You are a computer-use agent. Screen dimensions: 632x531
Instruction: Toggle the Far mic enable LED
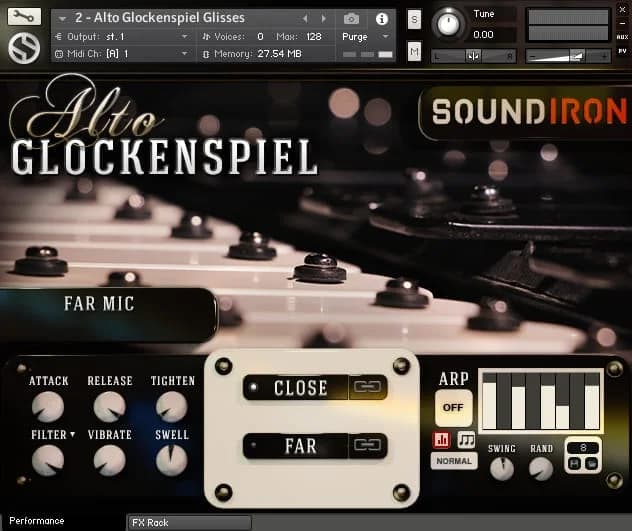click(254, 446)
